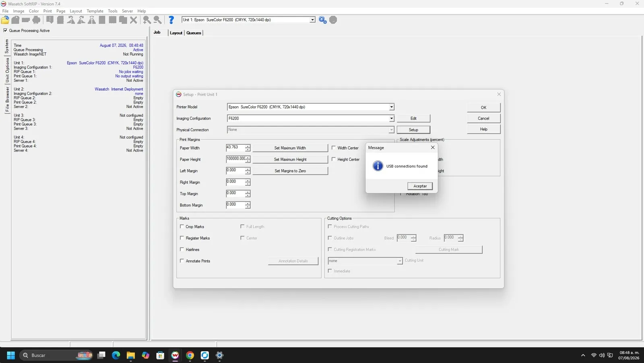
Task: Click the Paper Width spinner arrows
Action: pos(248,148)
